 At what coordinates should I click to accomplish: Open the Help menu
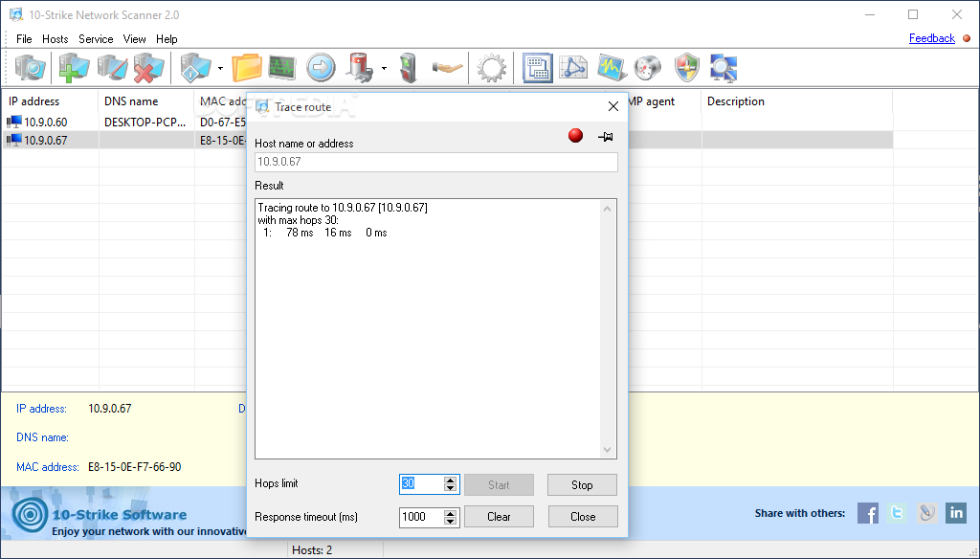pyautogui.click(x=167, y=39)
